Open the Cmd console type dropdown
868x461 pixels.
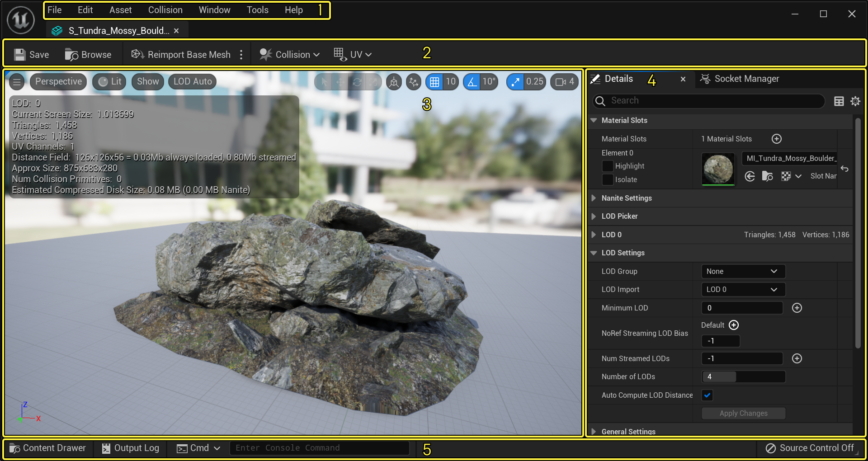point(198,448)
